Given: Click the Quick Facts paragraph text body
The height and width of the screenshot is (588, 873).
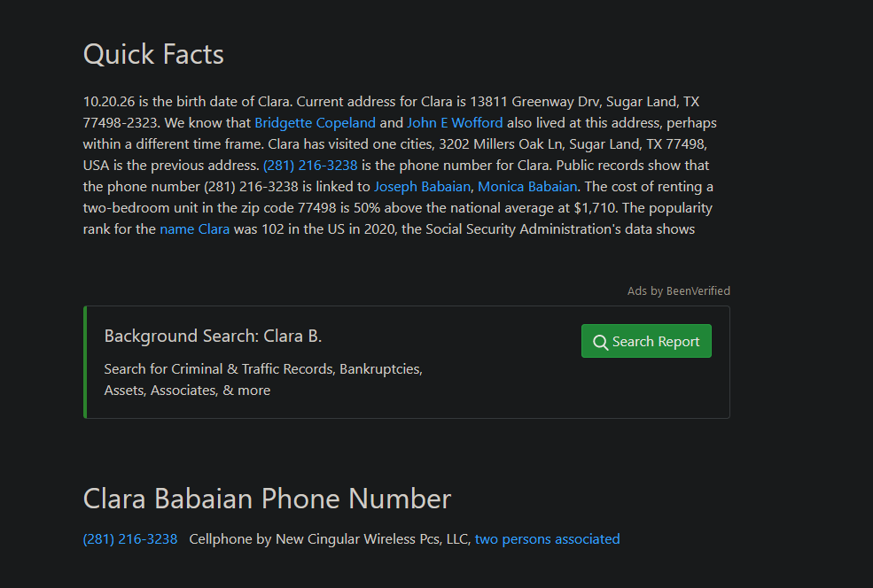Looking at the screenshot, I should [x=400, y=166].
